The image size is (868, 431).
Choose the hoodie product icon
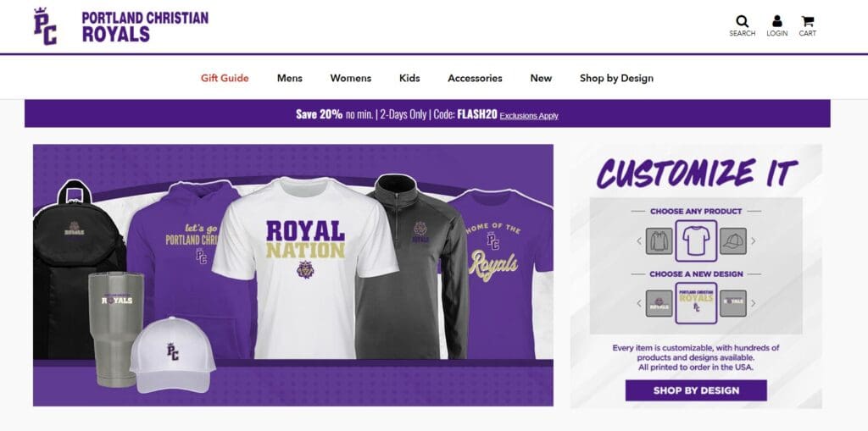pyautogui.click(x=659, y=241)
